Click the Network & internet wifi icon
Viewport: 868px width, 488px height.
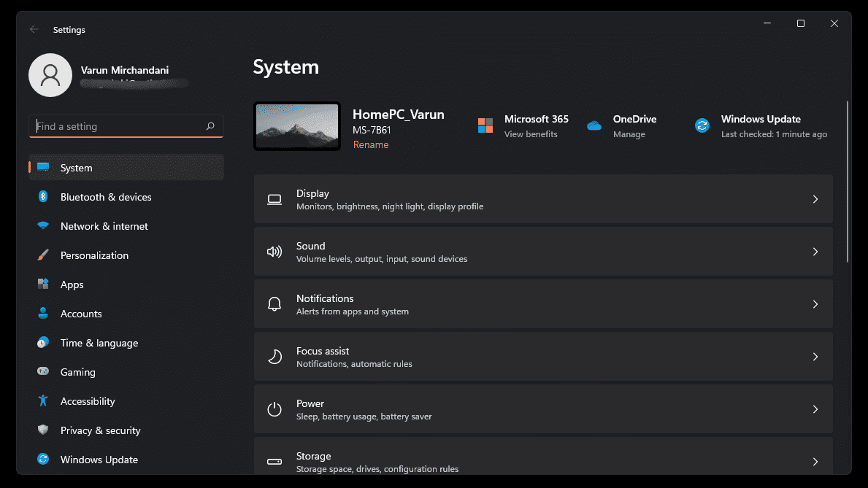point(43,225)
